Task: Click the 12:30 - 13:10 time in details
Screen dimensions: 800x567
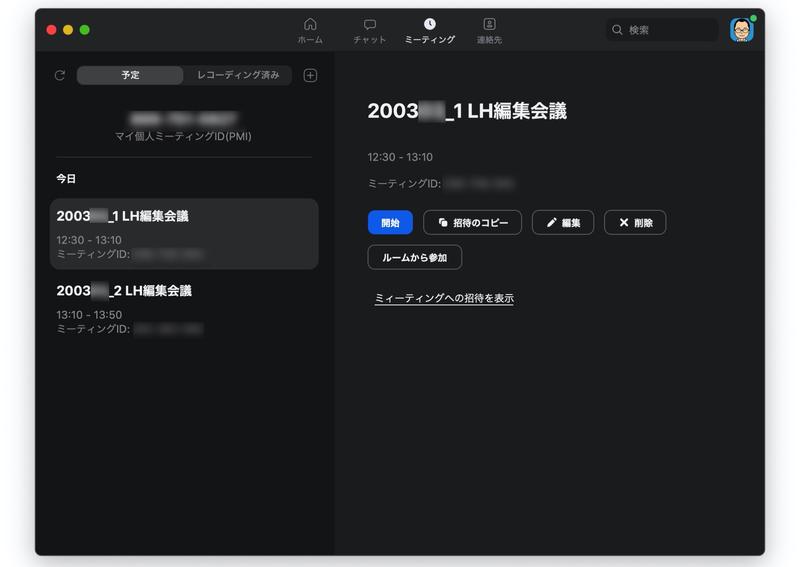Action: point(400,157)
